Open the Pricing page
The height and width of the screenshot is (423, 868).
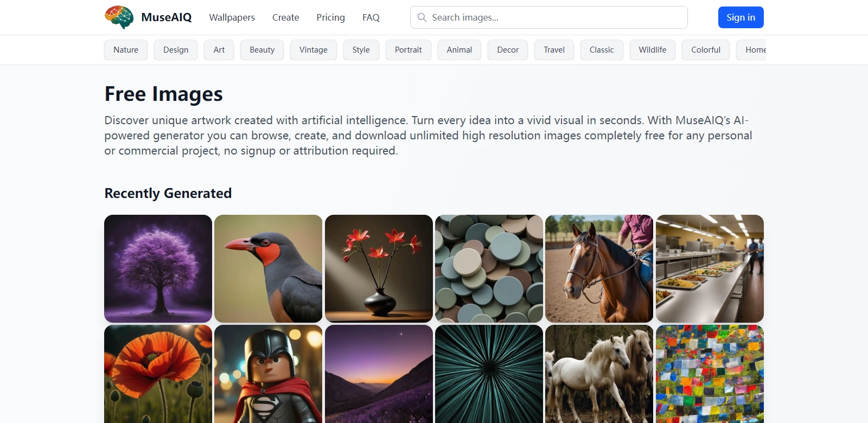point(330,17)
